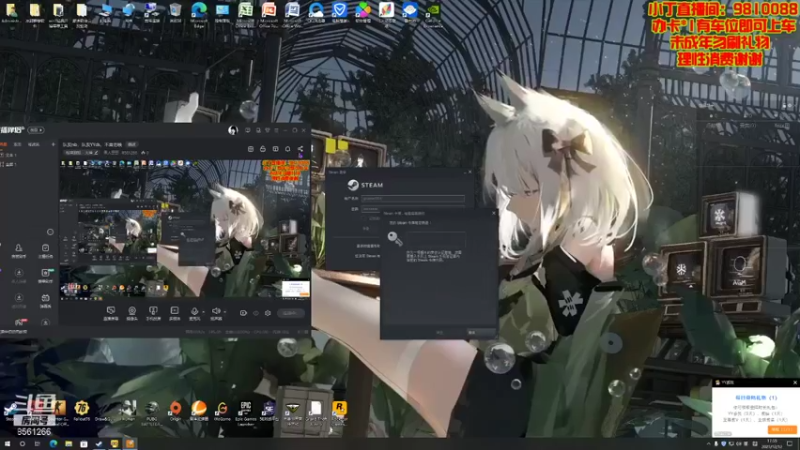Open PUBG desktop shortcut
800x450 pixels.
[152, 412]
